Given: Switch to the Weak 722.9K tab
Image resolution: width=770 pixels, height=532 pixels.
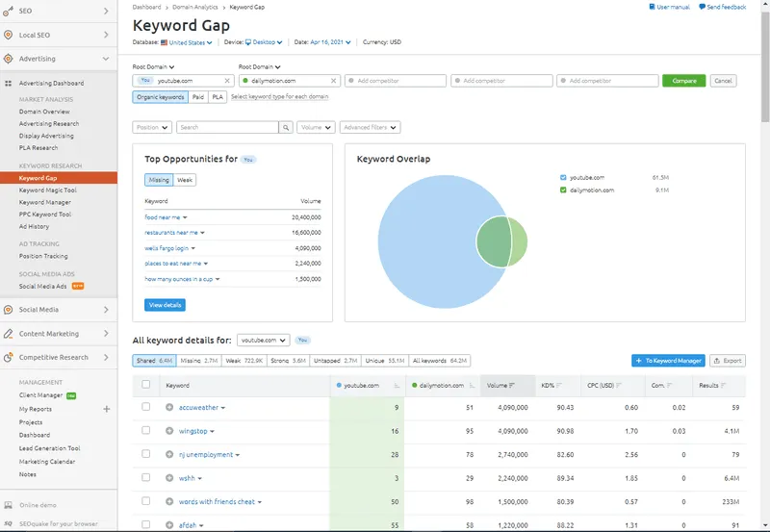Looking at the screenshot, I should (244, 361).
